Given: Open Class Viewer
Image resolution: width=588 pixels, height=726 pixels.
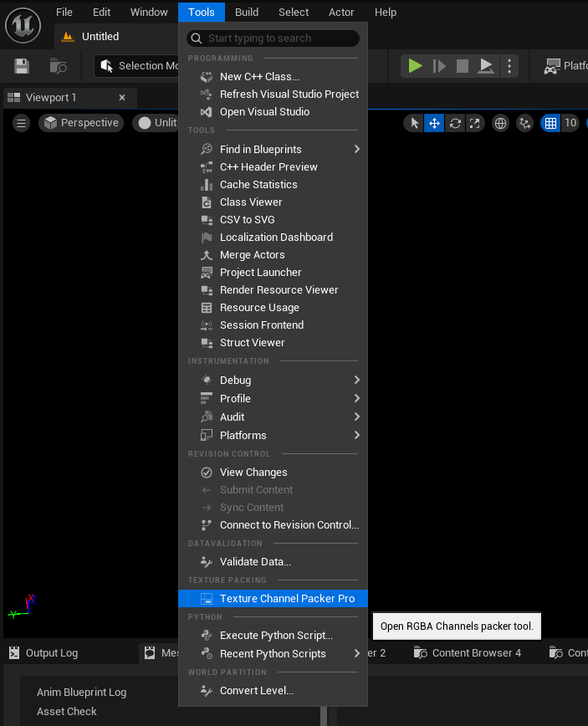Looking at the screenshot, I should click(x=274, y=202).
